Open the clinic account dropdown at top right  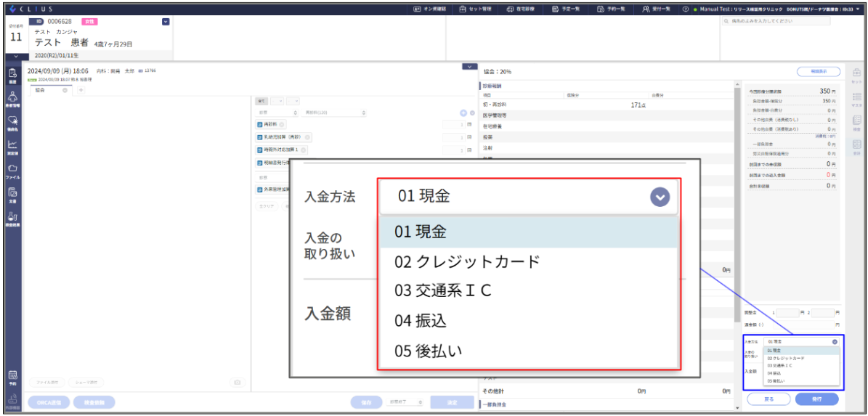click(x=858, y=9)
